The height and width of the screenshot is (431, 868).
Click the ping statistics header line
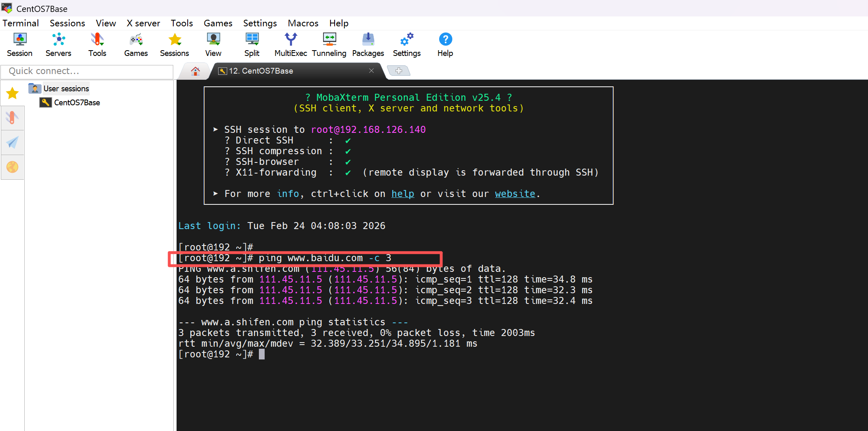tap(293, 322)
